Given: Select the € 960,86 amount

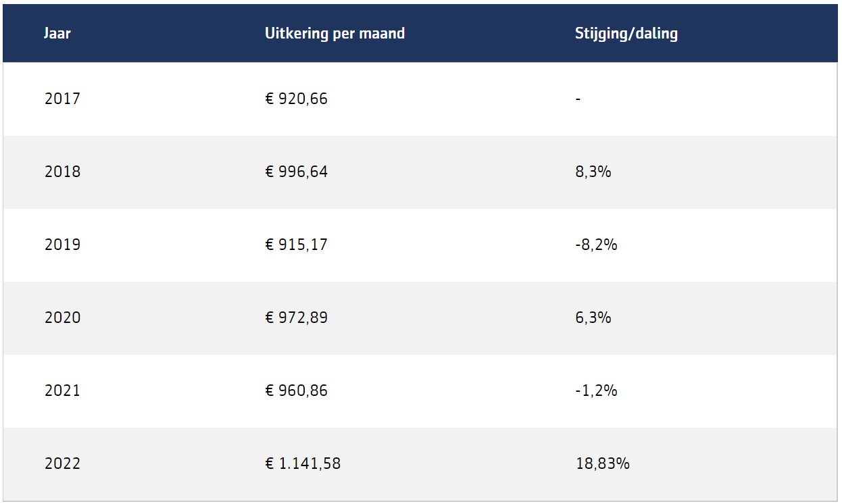Looking at the screenshot, I should (x=297, y=390).
